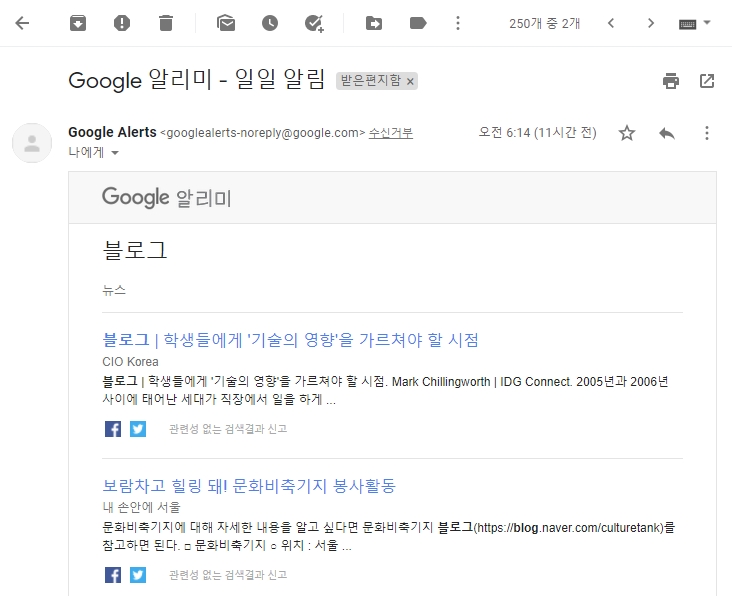Screen dimensions: 732x596
Task: Share CIO Korea article on Facebook
Action: 113,429
